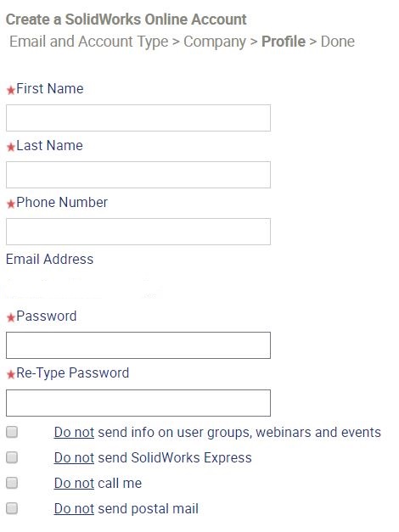Screen dimensions: 399x532
Task: Toggle the postal mail opt-out checkbox
Action: (x=12, y=508)
